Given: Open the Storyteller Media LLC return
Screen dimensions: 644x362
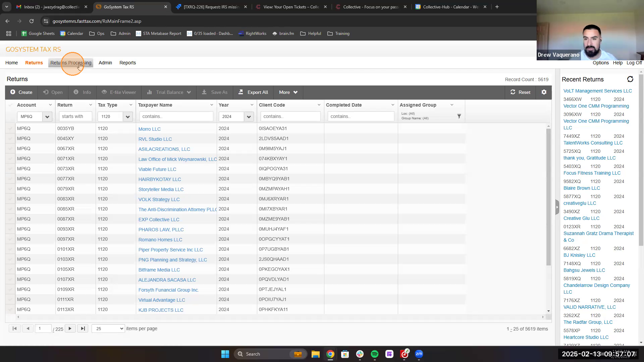Looking at the screenshot, I should (x=161, y=189).
